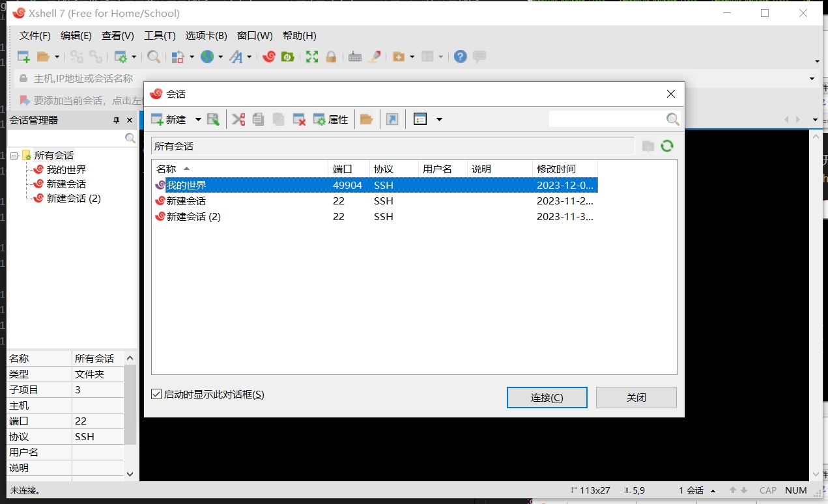Select 新建会话 row with port 22 in dialog list
Viewport: 828px width, 504px height.
pyautogui.click(x=375, y=201)
